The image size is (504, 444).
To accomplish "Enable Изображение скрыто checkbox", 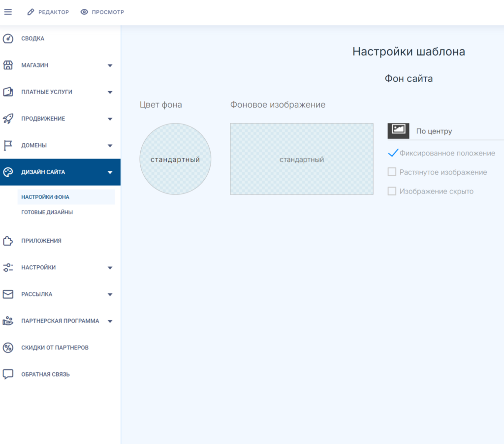I will tap(392, 191).
